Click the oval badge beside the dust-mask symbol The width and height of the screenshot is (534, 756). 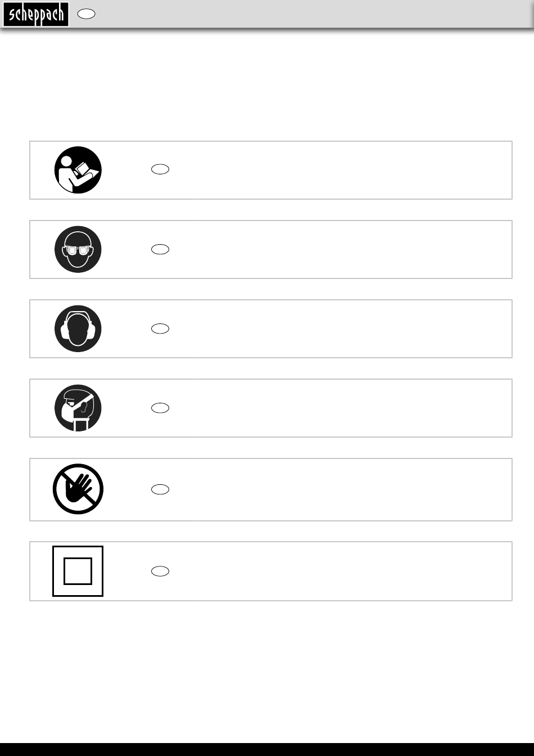point(160,408)
